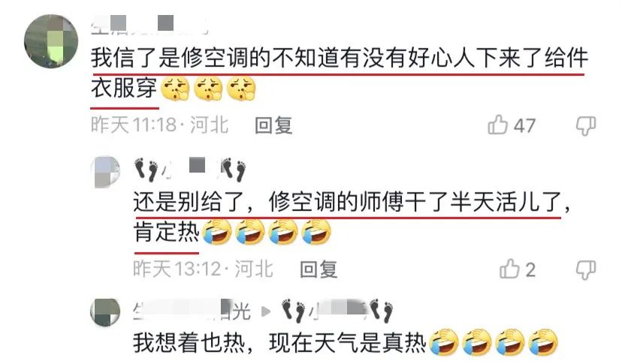Like the first comment with 47 likes
This screenshot has height=364, width=622.
pyautogui.click(x=498, y=125)
